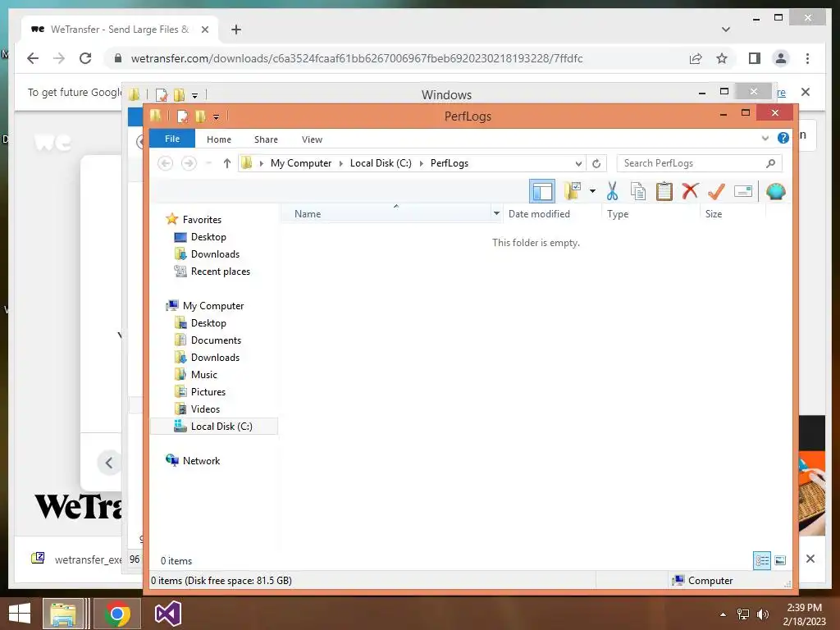Select Favorites in navigation pane
The width and height of the screenshot is (840, 630).
194,219
